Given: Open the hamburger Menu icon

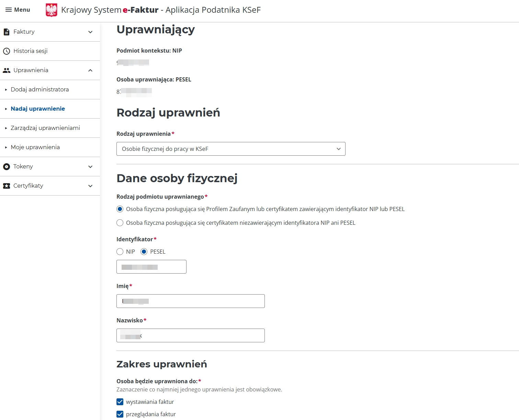Looking at the screenshot, I should click(9, 10).
